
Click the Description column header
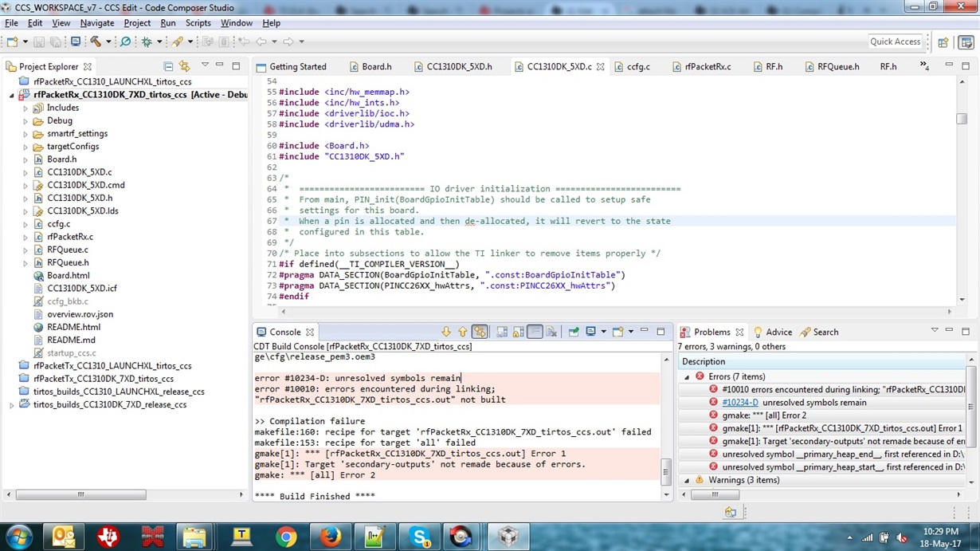pyautogui.click(x=822, y=362)
